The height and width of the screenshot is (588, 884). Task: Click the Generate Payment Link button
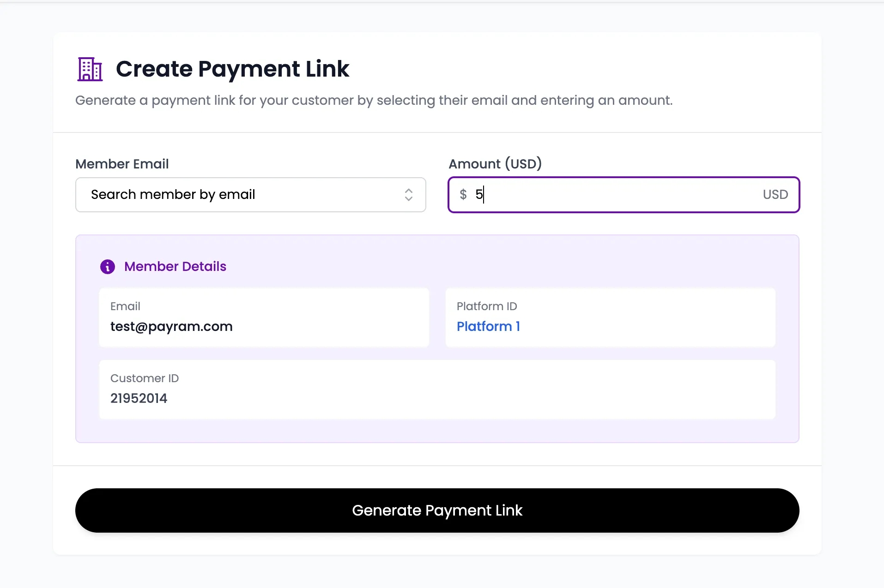click(x=437, y=510)
